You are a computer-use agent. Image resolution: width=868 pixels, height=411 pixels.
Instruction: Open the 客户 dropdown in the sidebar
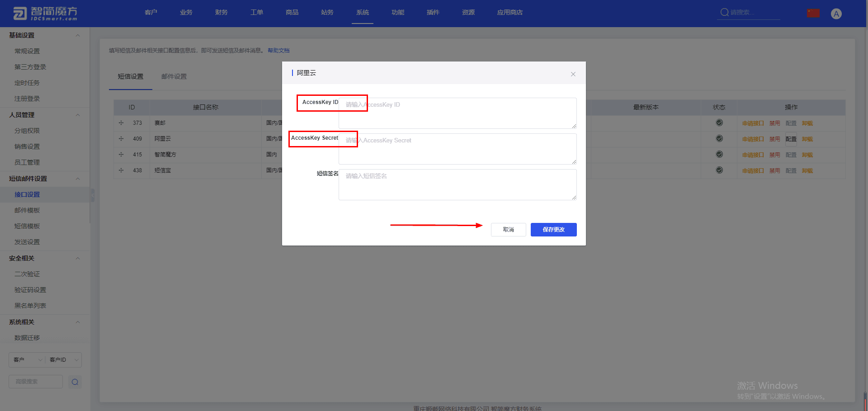(x=27, y=360)
